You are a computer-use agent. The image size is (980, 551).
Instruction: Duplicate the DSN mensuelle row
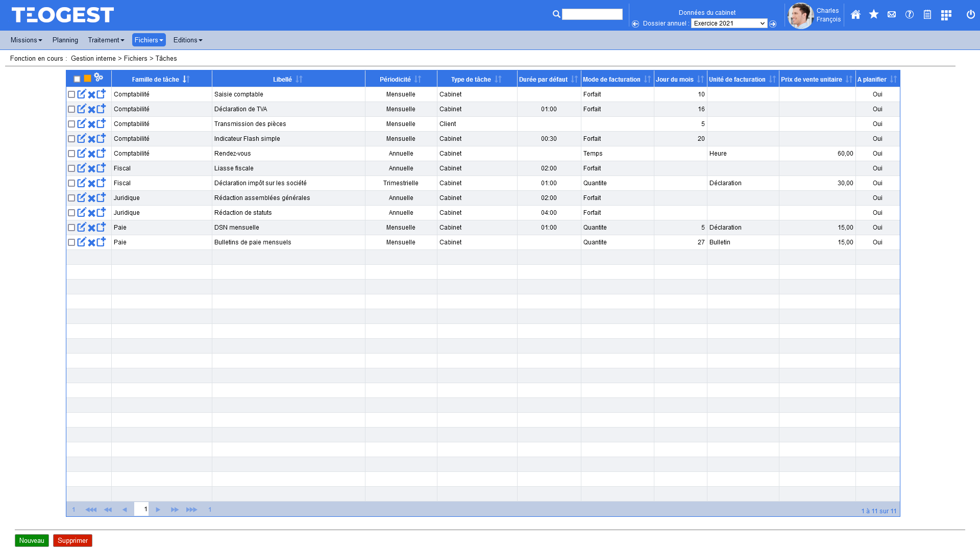coord(101,227)
